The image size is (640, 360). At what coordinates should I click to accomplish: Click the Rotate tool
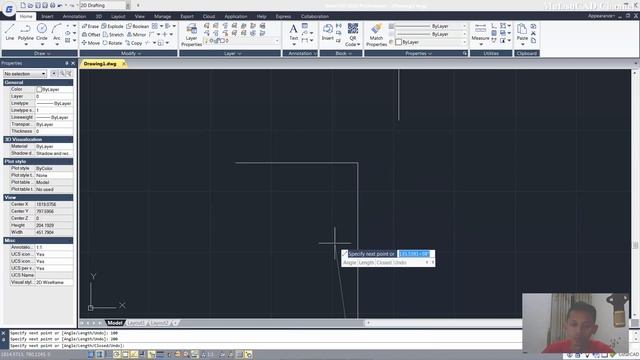click(112, 43)
